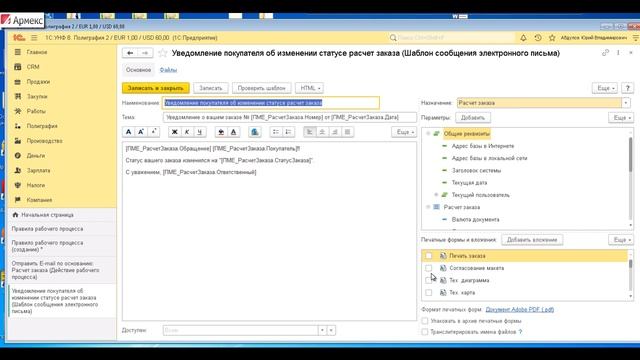Justify text alignment
Viewport: 640px width, 360px height.
coord(347,132)
